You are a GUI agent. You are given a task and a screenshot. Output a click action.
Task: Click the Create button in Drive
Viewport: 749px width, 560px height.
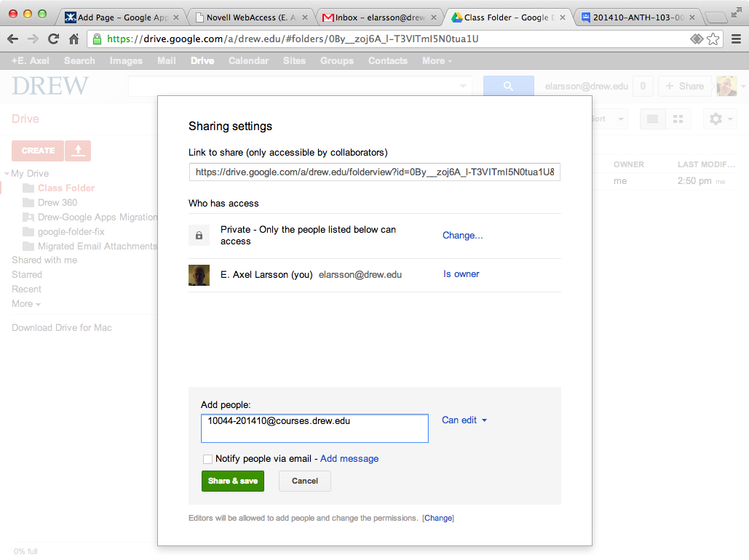pos(38,151)
